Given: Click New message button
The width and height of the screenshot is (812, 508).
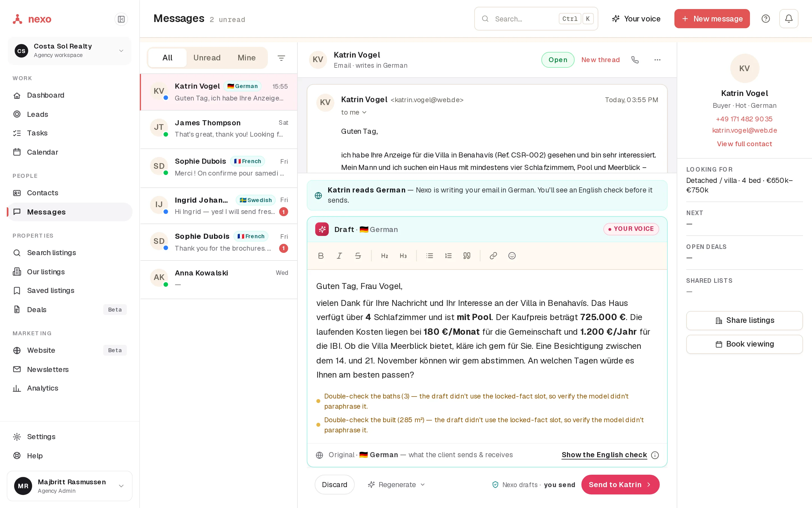Looking at the screenshot, I should click(712, 19).
